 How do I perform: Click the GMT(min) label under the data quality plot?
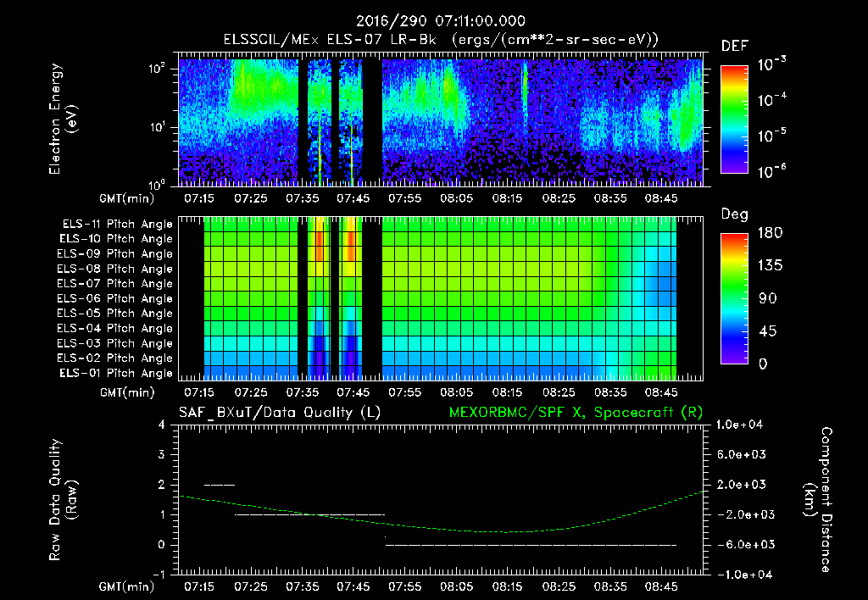[127, 587]
